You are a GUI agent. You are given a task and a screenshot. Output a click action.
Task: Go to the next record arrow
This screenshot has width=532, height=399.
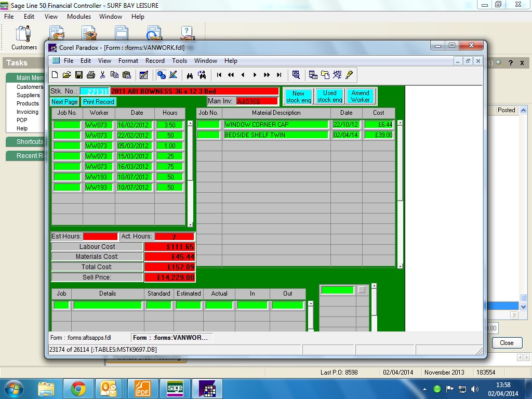255,75
